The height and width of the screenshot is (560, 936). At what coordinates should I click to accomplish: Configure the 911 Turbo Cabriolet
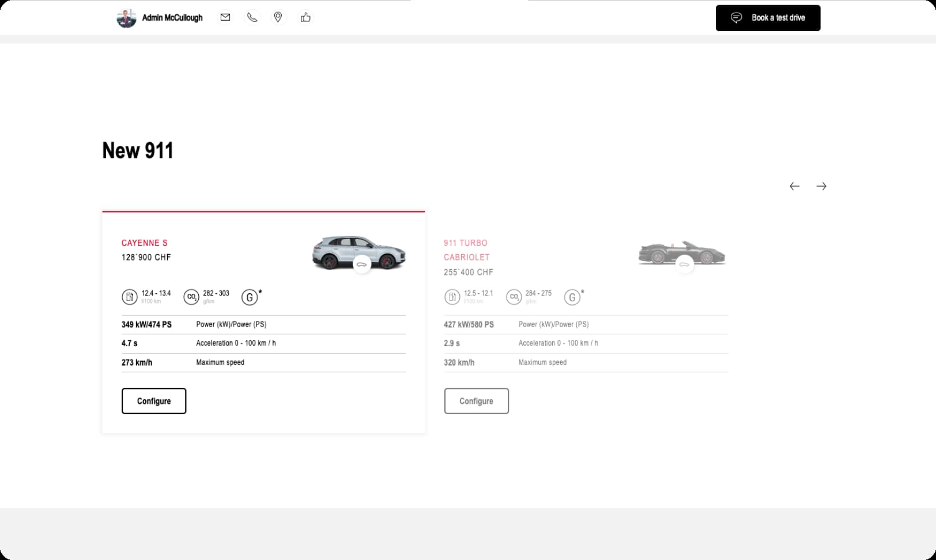(476, 401)
